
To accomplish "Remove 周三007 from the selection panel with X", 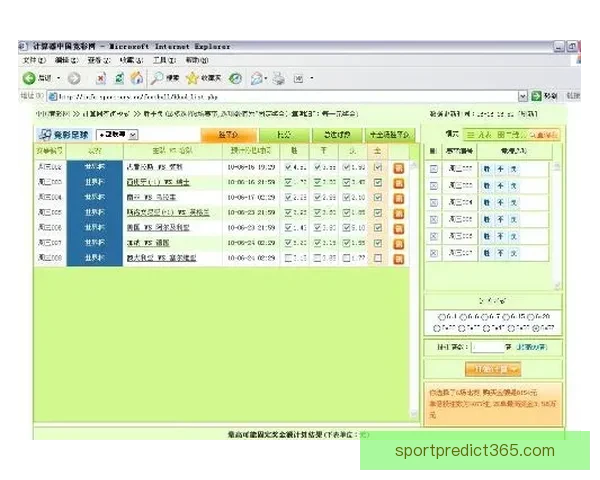I will 434,253.
